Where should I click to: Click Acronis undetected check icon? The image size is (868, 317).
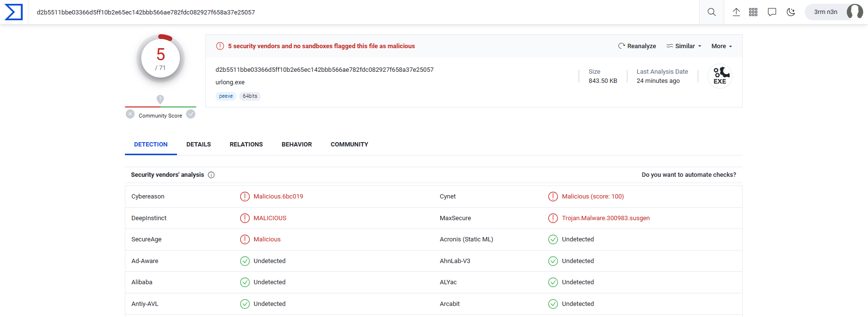[x=553, y=239]
